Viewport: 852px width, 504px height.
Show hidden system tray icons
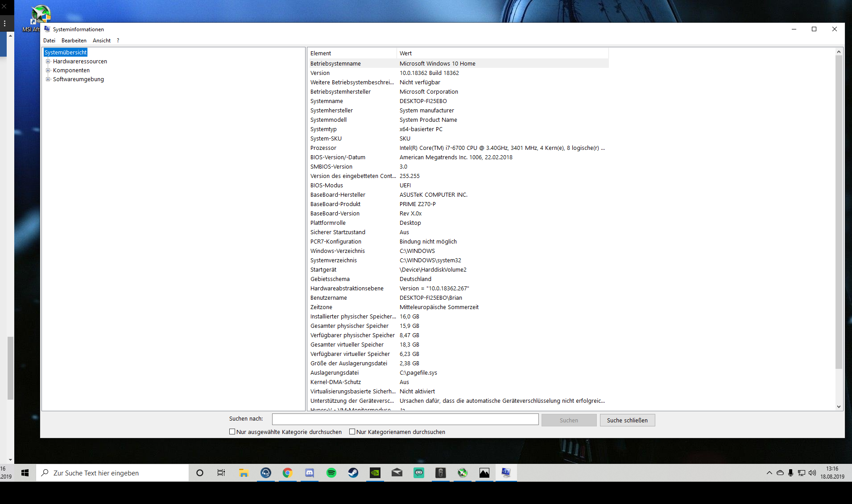[x=769, y=473]
